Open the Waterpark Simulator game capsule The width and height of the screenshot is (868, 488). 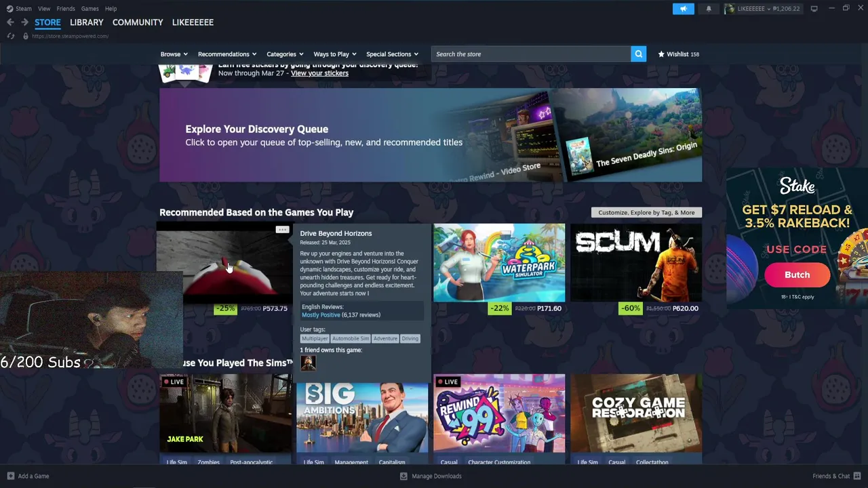[499, 262]
